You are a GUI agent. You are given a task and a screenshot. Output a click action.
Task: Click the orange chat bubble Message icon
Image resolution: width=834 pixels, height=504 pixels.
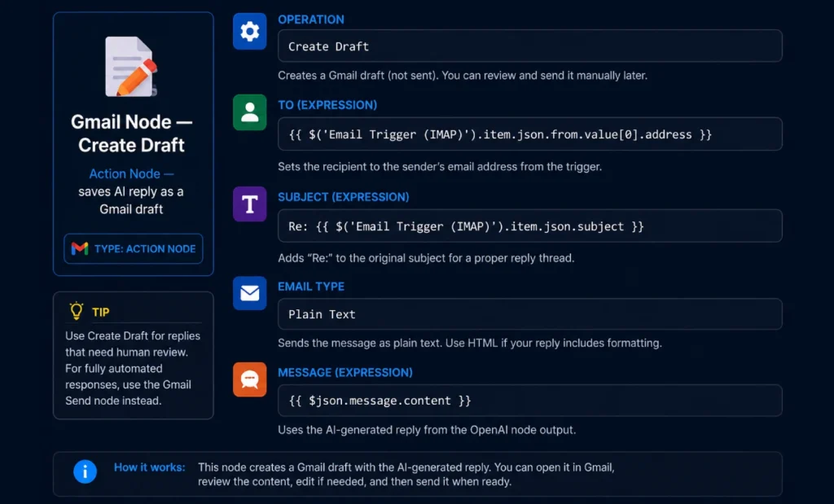(249, 379)
